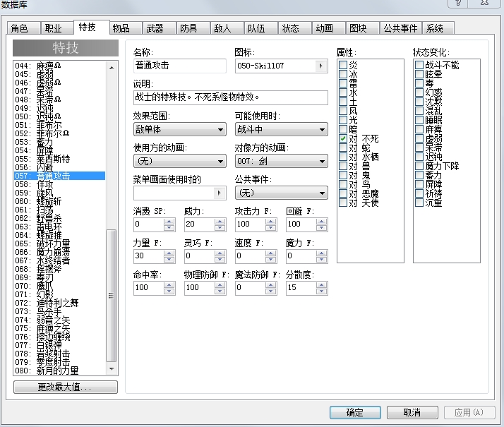504x427 pixels.
Task: Select skill 058: 佯攻 in list
Action: (60, 184)
